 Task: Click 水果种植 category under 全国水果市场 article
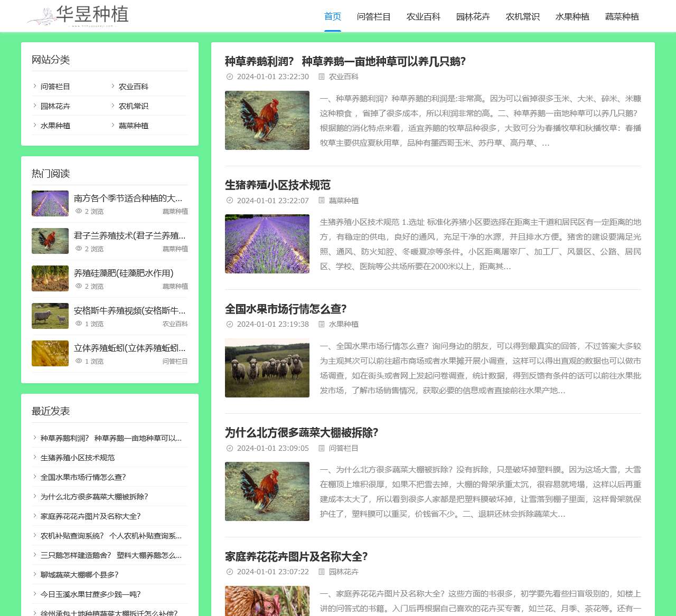click(344, 324)
